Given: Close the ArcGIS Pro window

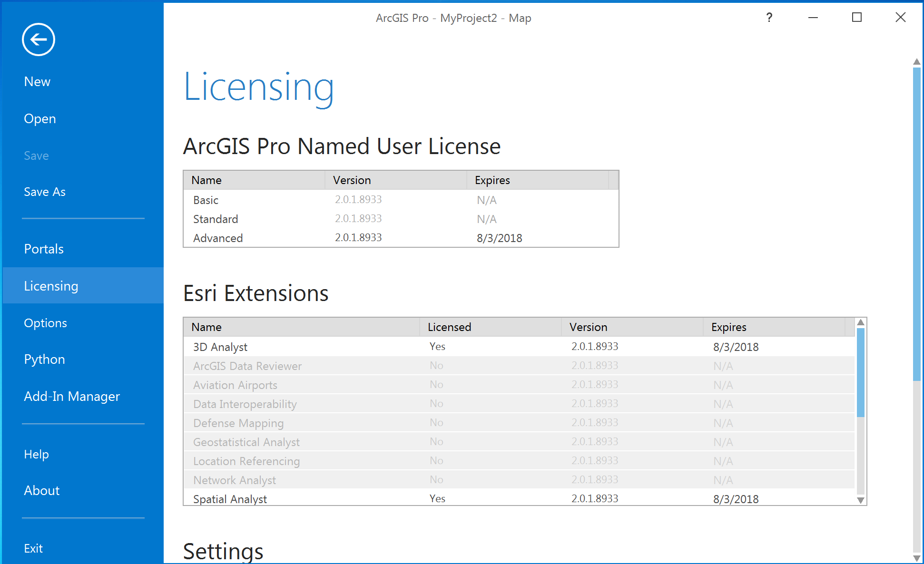Looking at the screenshot, I should pyautogui.click(x=900, y=18).
